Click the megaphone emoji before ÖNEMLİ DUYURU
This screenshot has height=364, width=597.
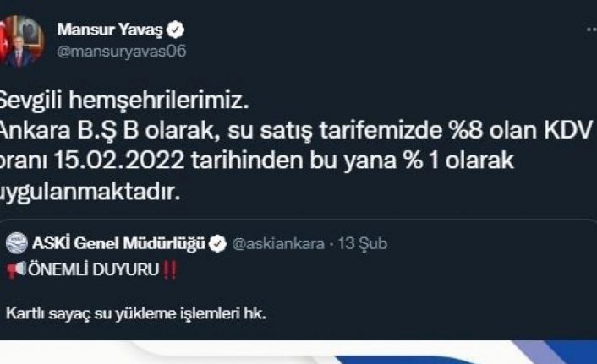click(x=16, y=269)
